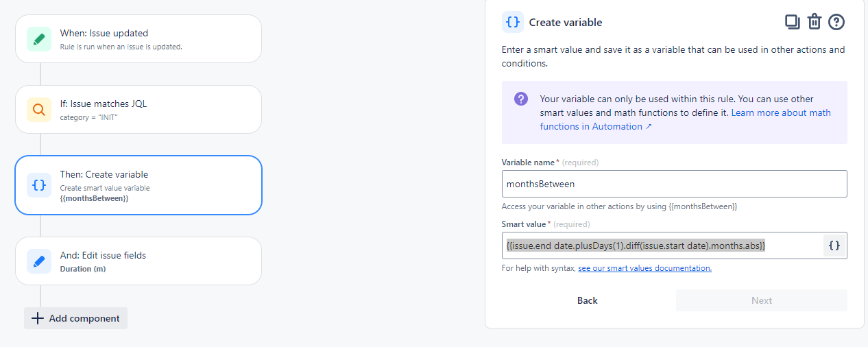
Task: Click the blue pencil icon of Edit issue fields
Action: coord(39,261)
